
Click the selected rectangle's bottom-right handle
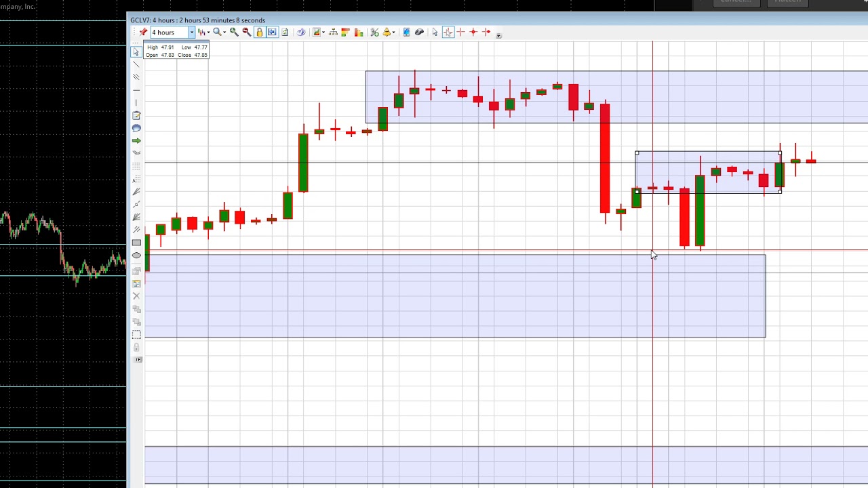click(x=780, y=192)
